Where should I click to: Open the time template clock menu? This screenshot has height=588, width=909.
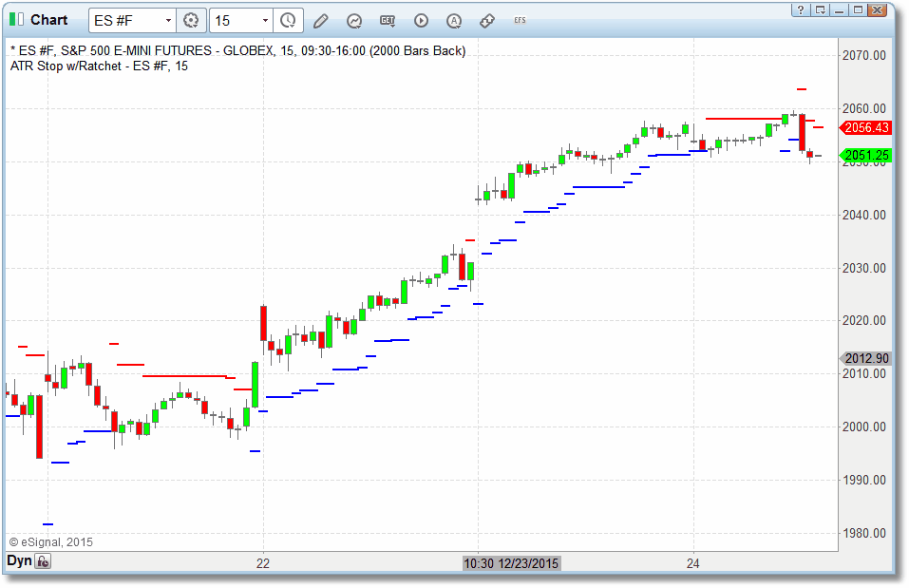[x=288, y=20]
